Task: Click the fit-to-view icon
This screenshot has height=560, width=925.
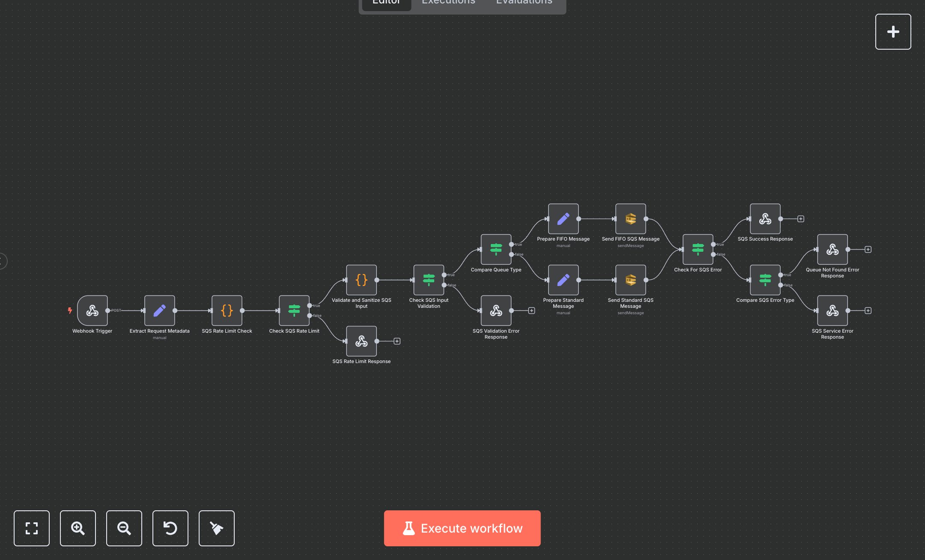Action: click(x=32, y=528)
